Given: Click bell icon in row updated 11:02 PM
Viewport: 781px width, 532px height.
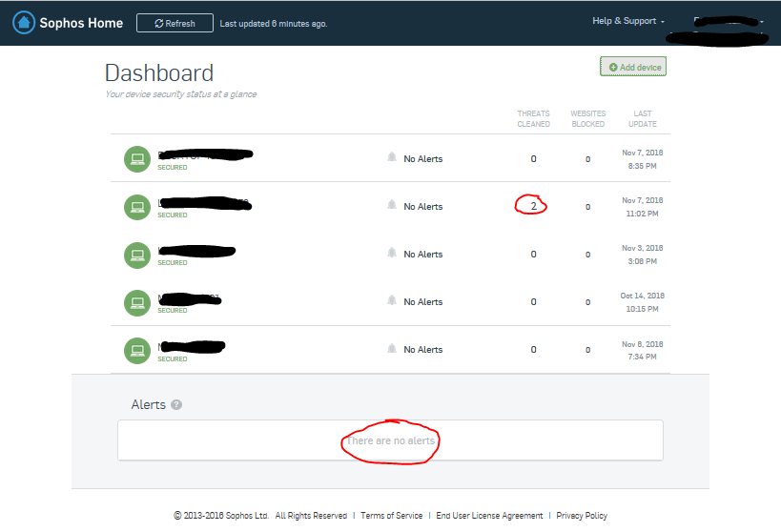Looking at the screenshot, I should (392, 205).
